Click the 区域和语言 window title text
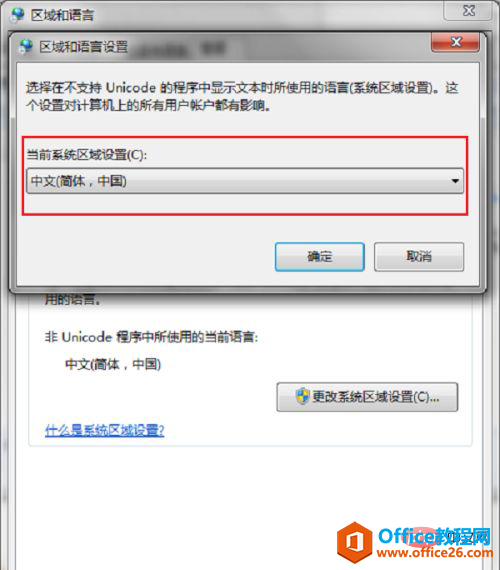 62,15
